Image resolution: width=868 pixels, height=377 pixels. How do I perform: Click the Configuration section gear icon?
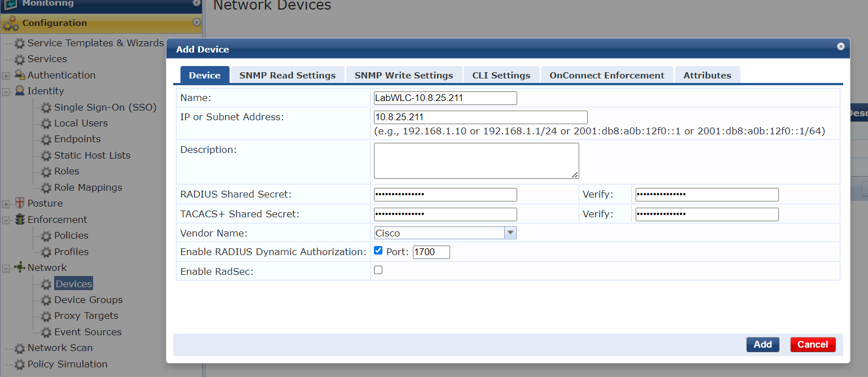(x=11, y=23)
